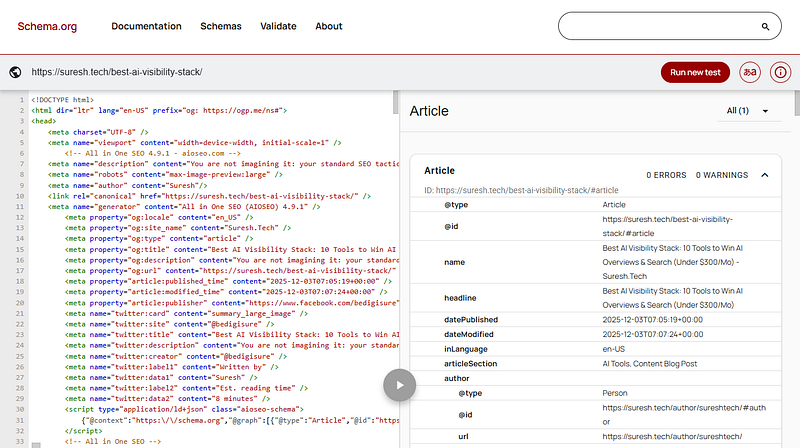The height and width of the screenshot is (448, 800).
Task: Click code line 14 og:type meta
Action: (159, 238)
